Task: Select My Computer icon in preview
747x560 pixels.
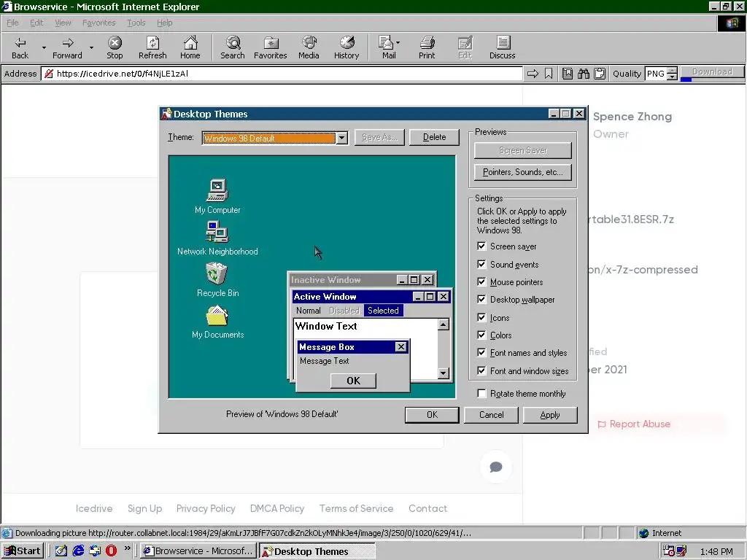Action: click(217, 190)
